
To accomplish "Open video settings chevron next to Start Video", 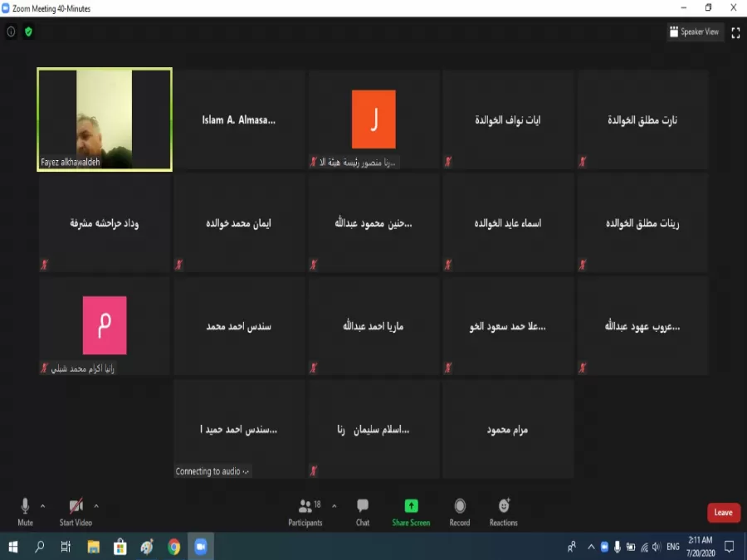I will click(96, 505).
